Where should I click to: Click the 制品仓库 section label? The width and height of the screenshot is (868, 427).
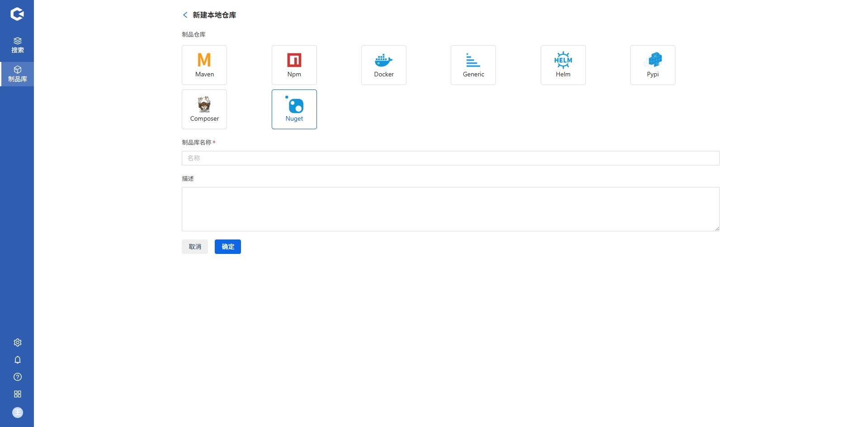(x=193, y=34)
